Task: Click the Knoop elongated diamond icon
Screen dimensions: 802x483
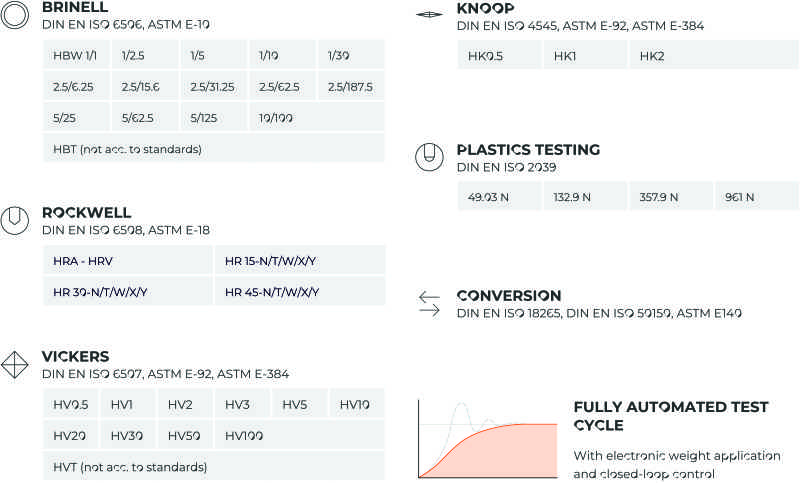Action: (x=429, y=14)
